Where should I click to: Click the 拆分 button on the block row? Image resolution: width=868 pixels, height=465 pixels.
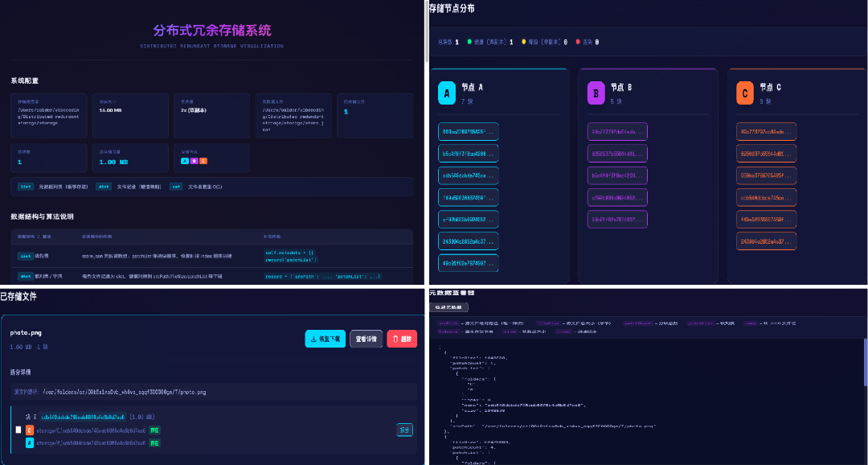[x=405, y=430]
